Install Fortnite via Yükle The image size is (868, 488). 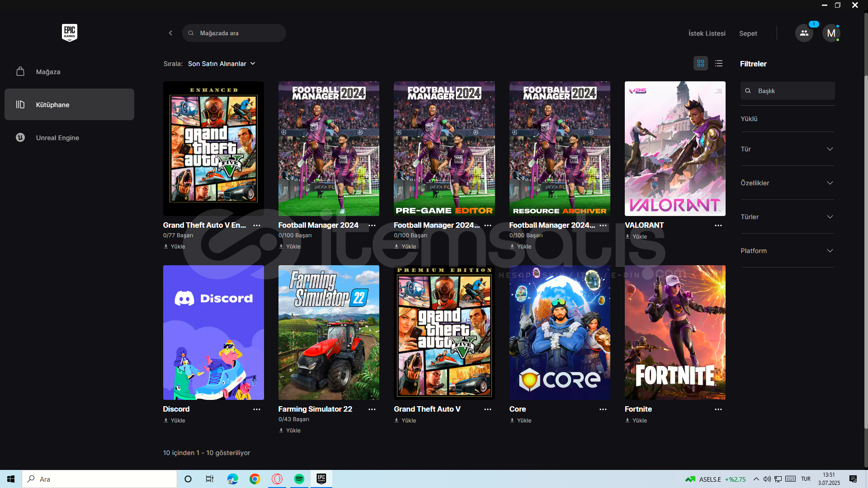(636, 420)
